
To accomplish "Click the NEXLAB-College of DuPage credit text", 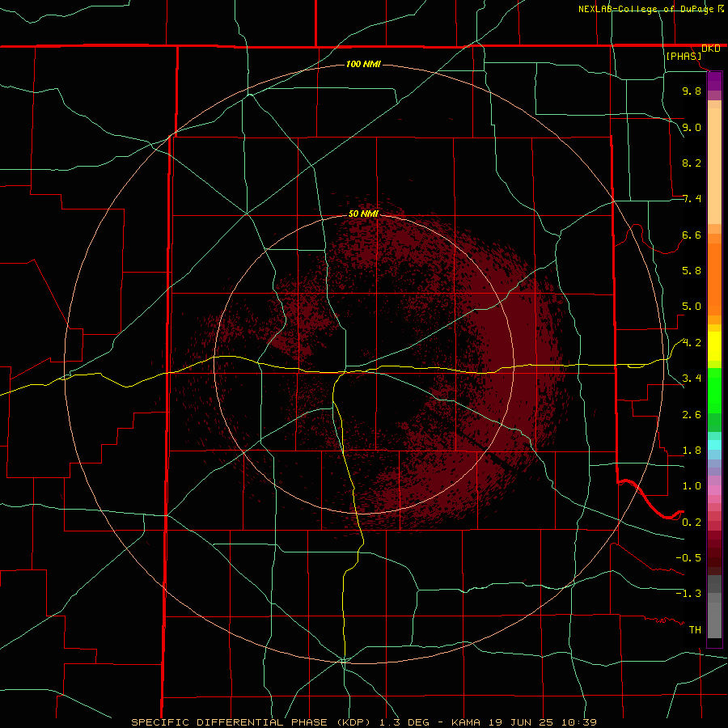I will pos(645,9).
